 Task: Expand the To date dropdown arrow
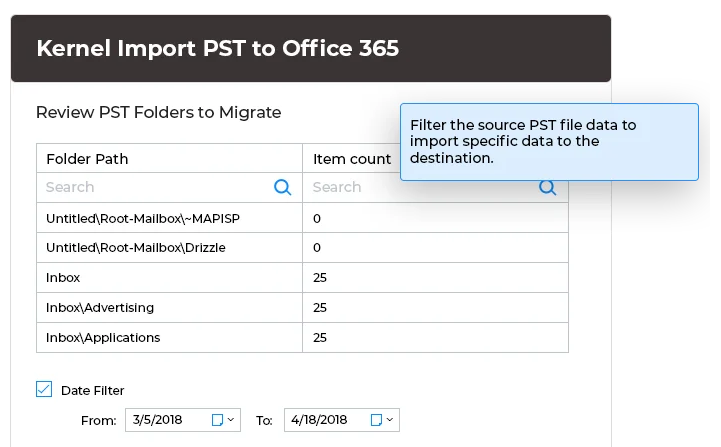(390, 420)
